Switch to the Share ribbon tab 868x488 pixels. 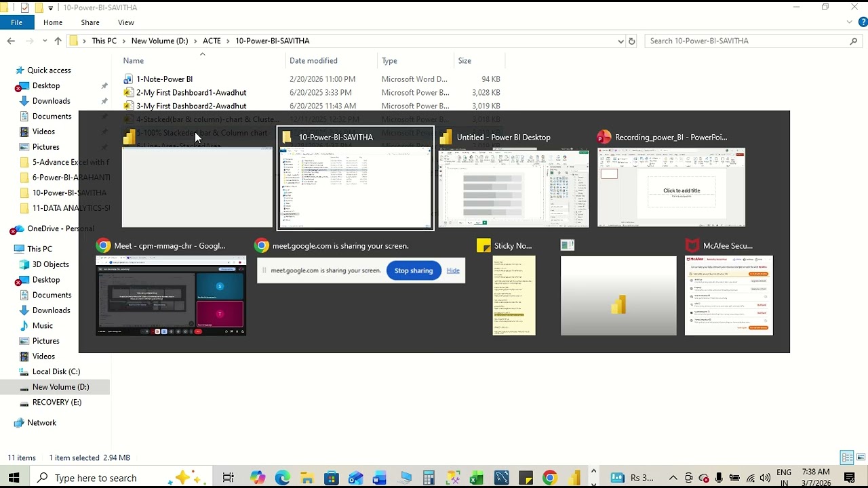pos(90,22)
